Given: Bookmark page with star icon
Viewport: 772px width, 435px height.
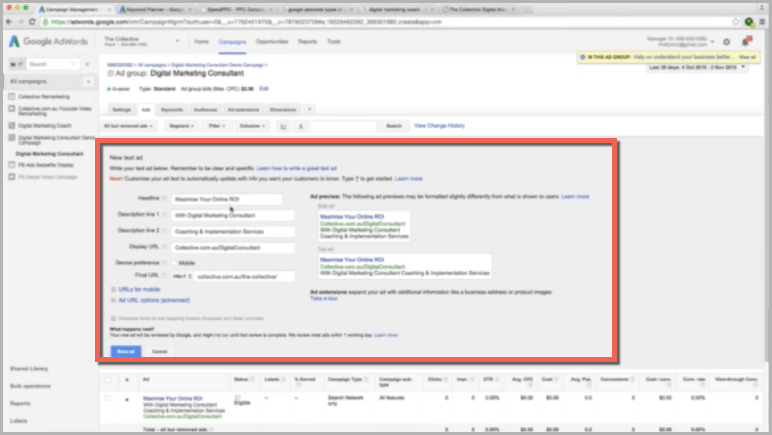Looking at the screenshot, I should 736,22.
